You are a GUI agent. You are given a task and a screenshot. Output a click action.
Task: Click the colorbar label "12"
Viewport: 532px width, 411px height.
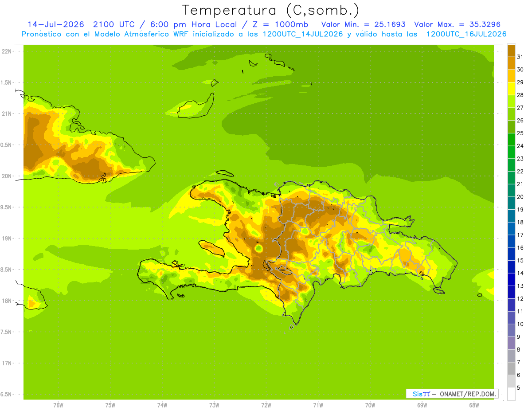pos(520,298)
